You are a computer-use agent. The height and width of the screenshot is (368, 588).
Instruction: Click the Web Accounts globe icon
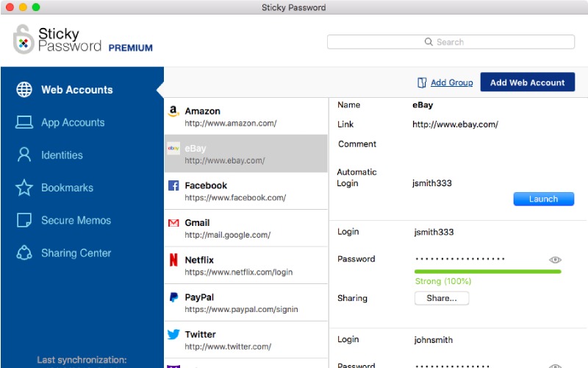pyautogui.click(x=24, y=89)
